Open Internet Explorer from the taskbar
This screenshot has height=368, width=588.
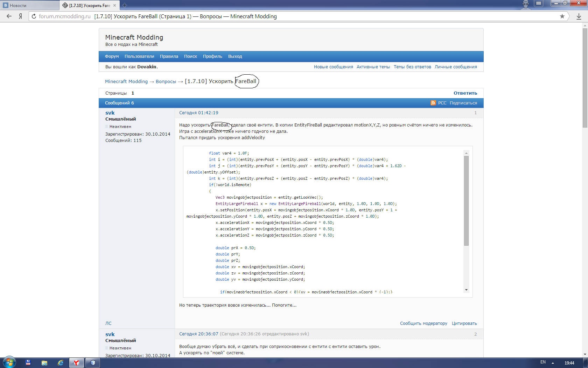pos(61,363)
